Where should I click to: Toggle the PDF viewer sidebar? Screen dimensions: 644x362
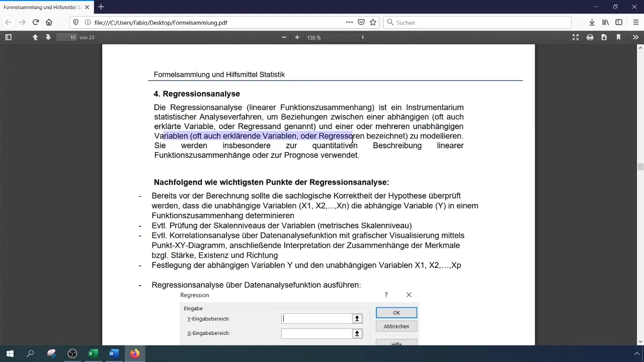coord(8,37)
